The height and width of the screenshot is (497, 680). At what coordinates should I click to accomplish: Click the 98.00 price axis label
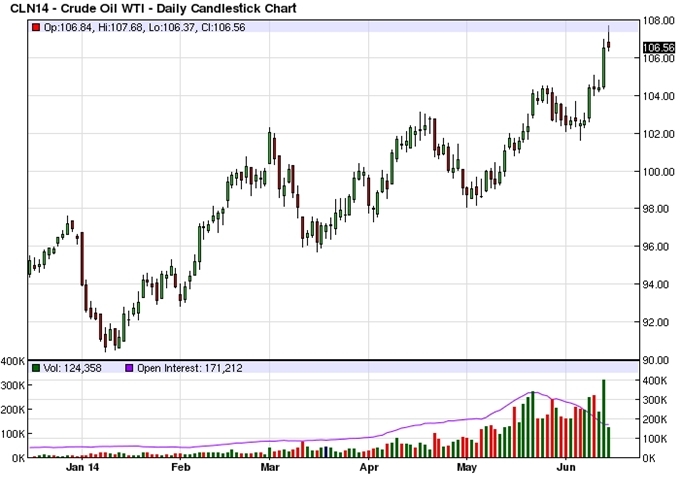(656, 209)
